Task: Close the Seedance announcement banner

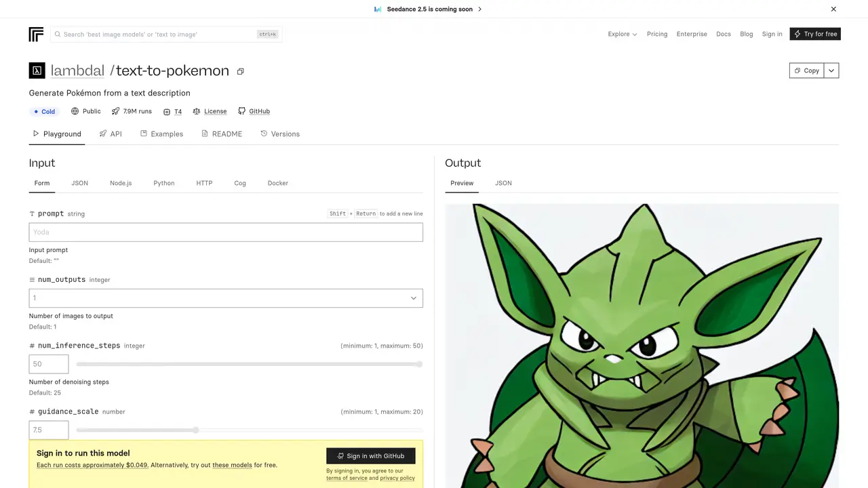Action: point(833,9)
